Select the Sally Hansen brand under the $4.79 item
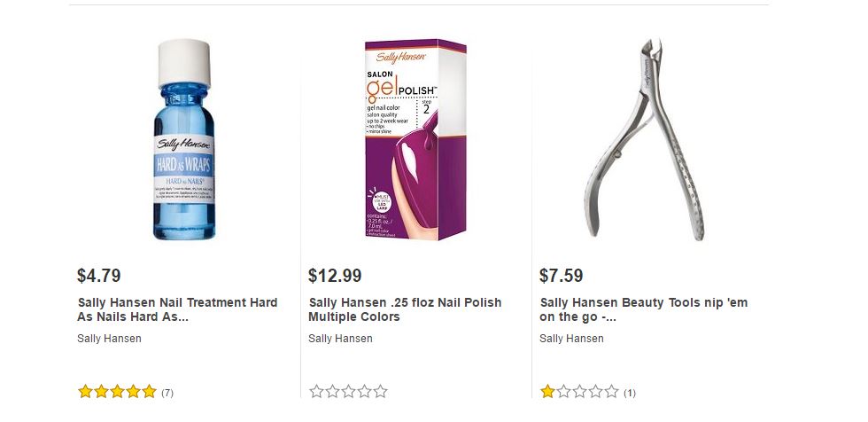This screenshot has height=422, width=868. click(x=109, y=339)
